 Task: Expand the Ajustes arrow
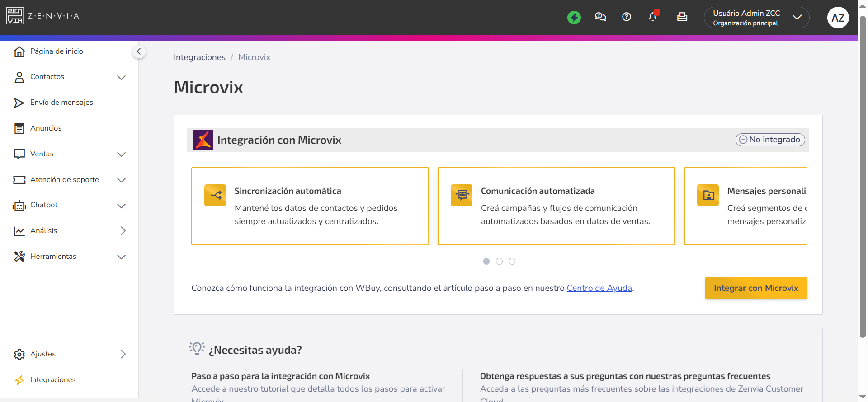point(123,354)
